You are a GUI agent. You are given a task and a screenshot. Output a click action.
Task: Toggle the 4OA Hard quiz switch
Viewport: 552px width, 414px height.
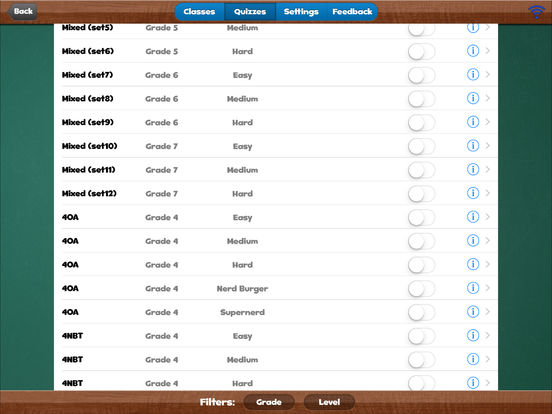point(421,265)
